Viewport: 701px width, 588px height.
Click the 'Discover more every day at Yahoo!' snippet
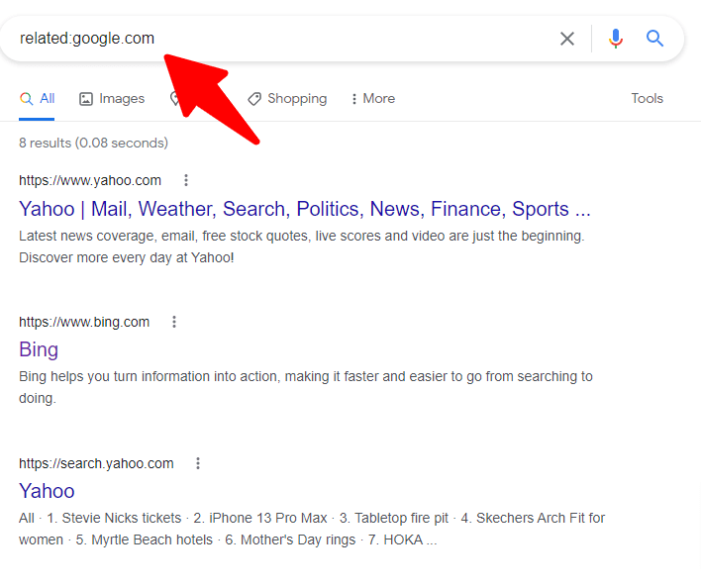[126, 257]
